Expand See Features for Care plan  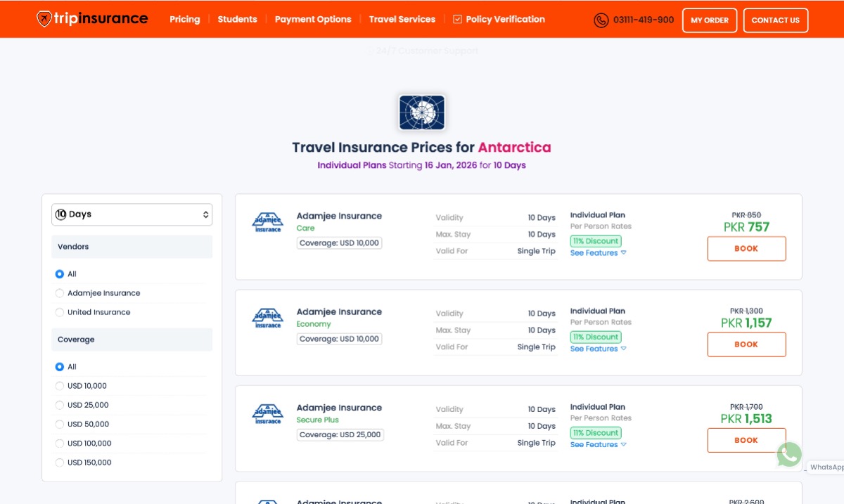click(598, 253)
